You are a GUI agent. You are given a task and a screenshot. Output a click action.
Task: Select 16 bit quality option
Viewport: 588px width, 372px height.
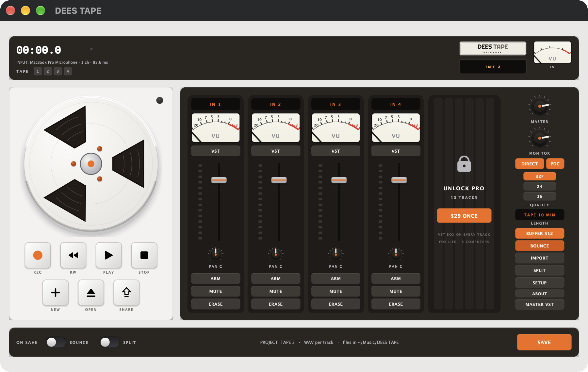(540, 196)
